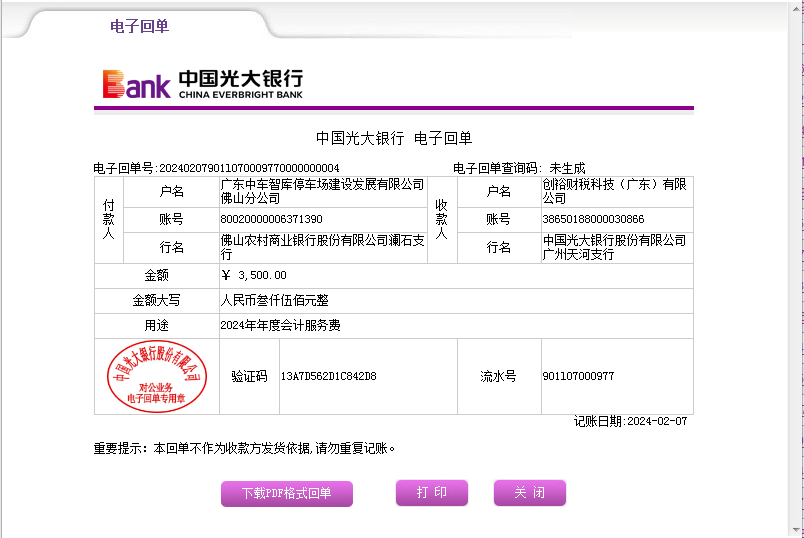This screenshot has width=804, height=538.
Task: Click payee account 38650188000030866
Action: click(x=593, y=219)
